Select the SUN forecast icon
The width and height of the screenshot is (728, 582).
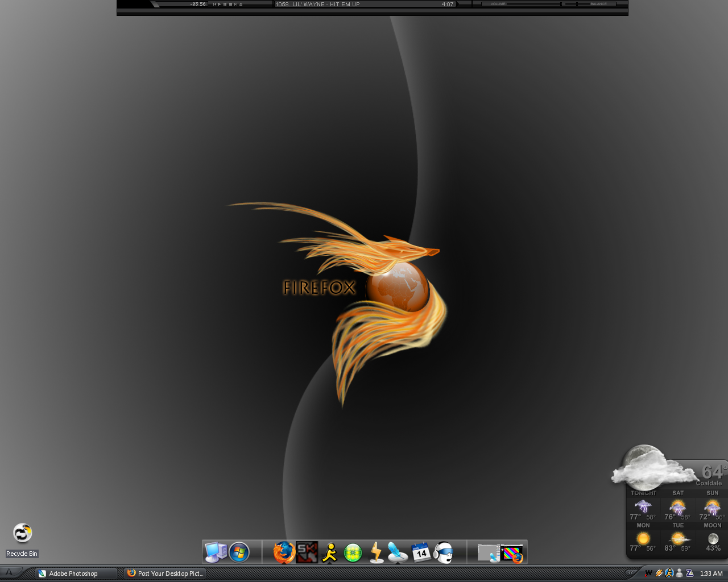click(712, 506)
